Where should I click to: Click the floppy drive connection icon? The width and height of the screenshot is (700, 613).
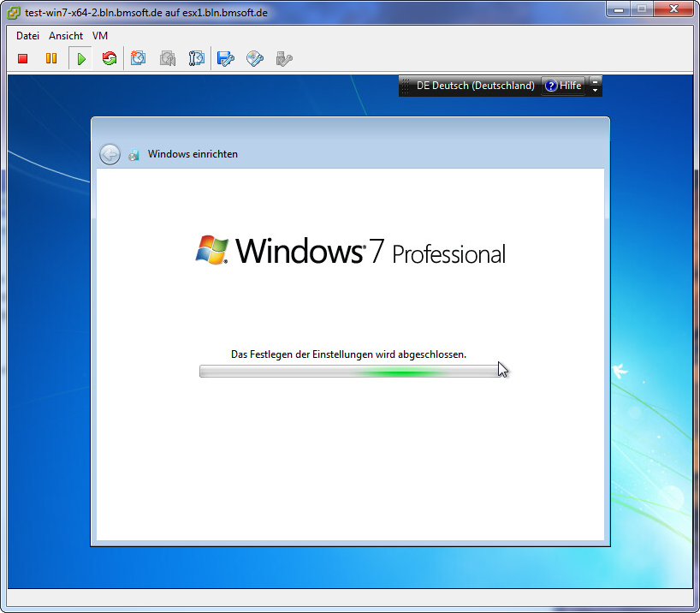point(225,58)
